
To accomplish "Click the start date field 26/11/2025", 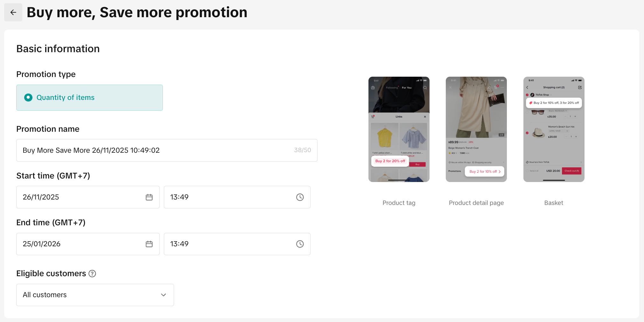I will [x=80, y=197].
